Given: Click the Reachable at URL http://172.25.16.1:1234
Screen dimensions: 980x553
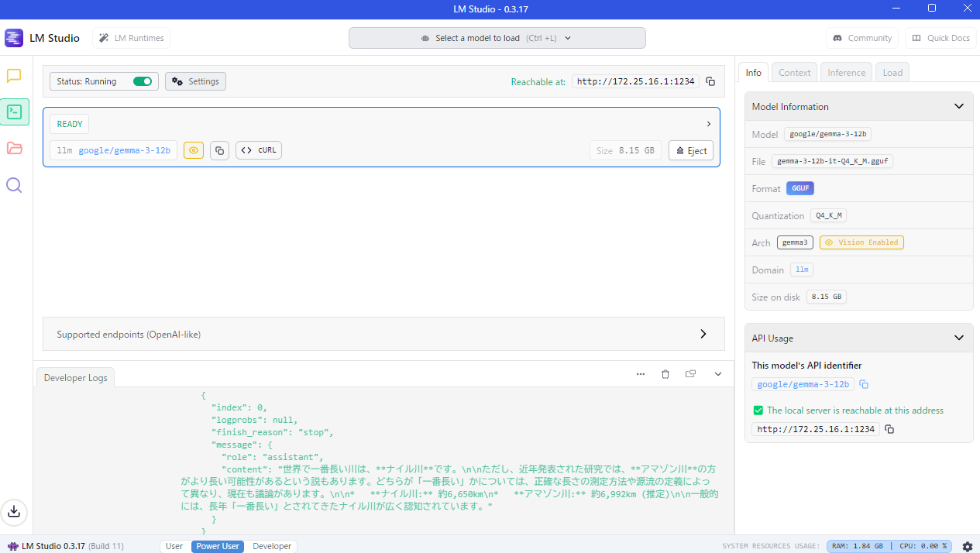Looking at the screenshot, I should (636, 81).
